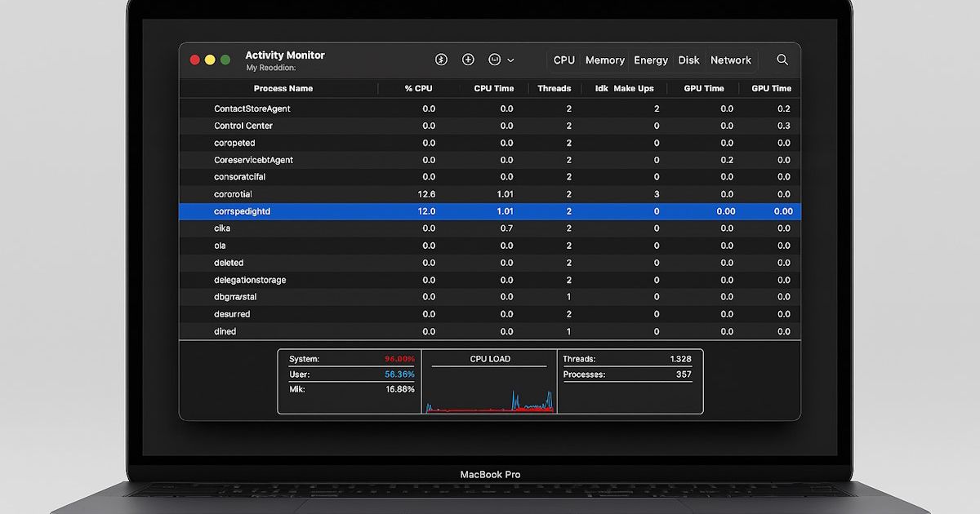Select the dined process
Screen dimensions: 980x514
point(490,331)
